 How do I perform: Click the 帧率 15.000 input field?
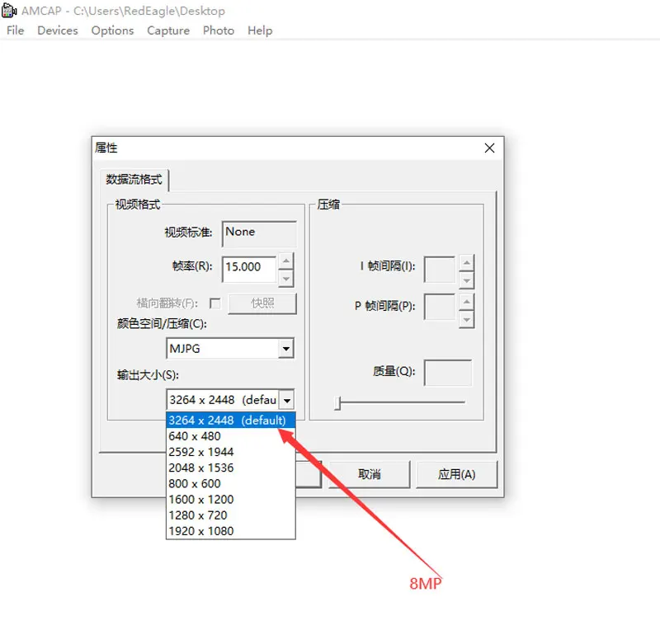pos(249,269)
